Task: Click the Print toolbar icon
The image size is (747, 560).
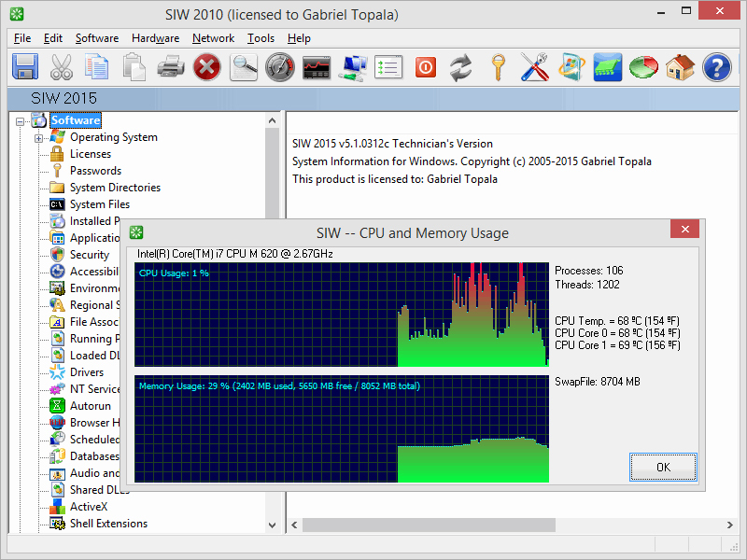Action: coord(171,67)
